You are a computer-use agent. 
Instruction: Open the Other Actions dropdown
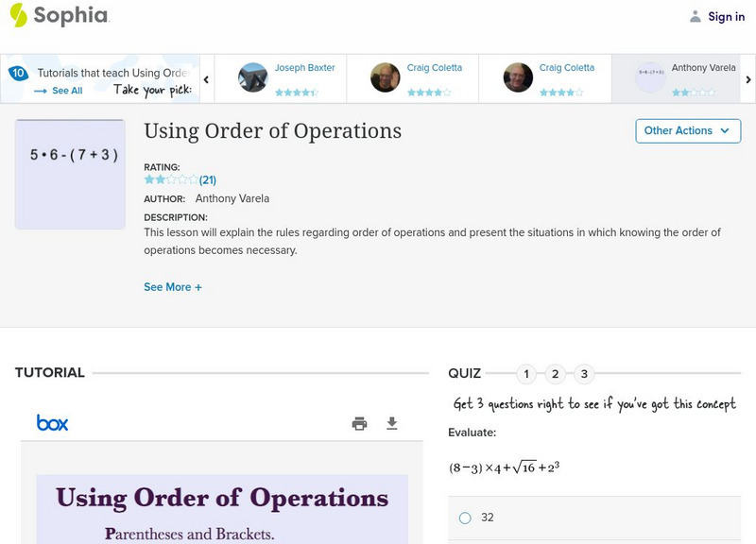688,131
